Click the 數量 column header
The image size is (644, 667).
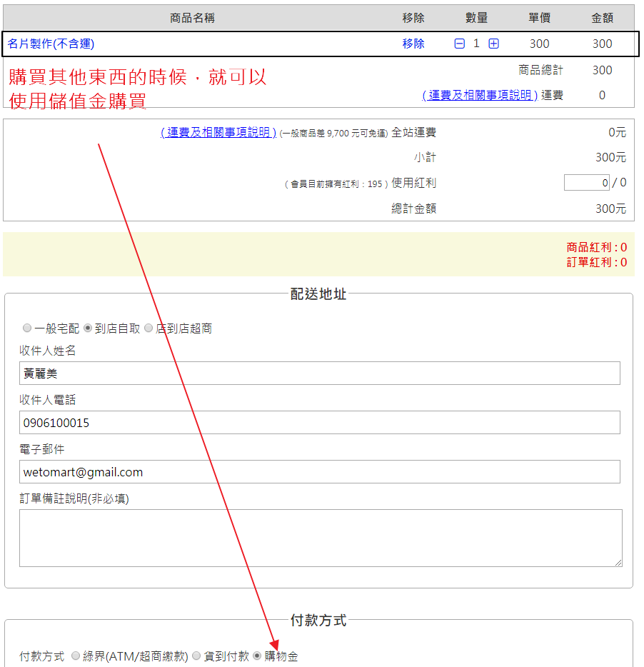(x=476, y=18)
